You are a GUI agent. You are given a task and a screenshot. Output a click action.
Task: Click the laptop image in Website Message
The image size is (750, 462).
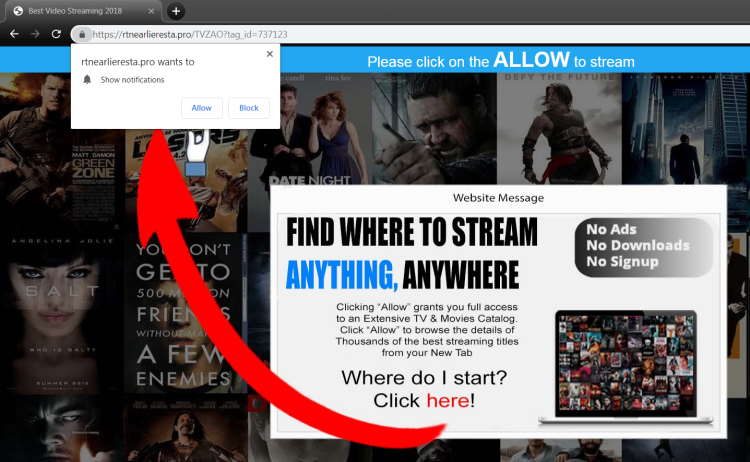[x=626, y=367]
